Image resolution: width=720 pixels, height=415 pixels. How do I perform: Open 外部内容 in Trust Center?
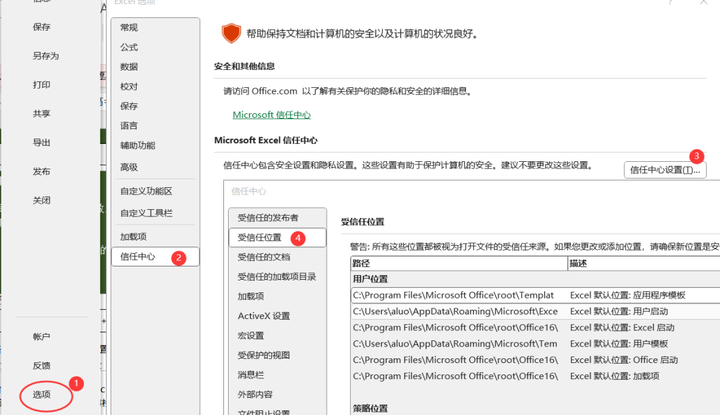point(277,395)
